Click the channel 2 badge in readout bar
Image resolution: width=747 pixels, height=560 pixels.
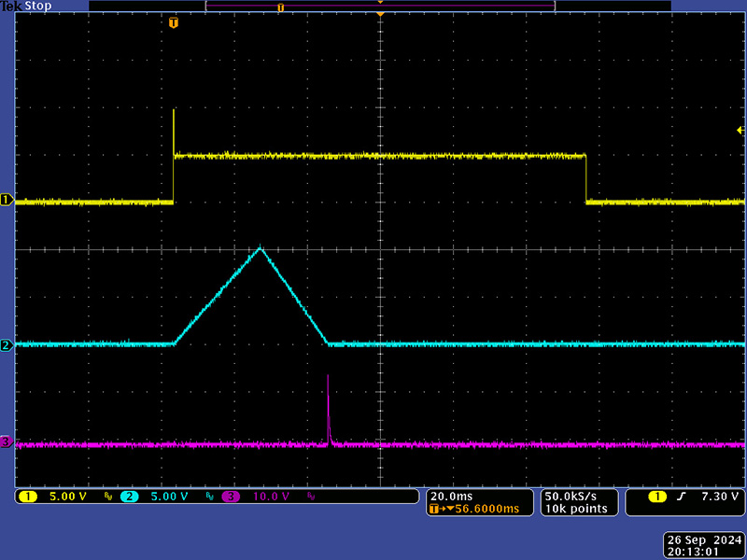click(130, 497)
